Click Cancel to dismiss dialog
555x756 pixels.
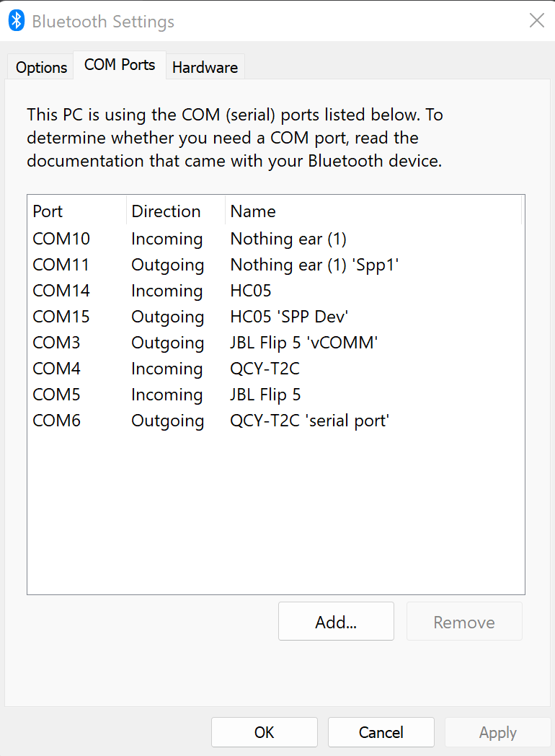381,732
